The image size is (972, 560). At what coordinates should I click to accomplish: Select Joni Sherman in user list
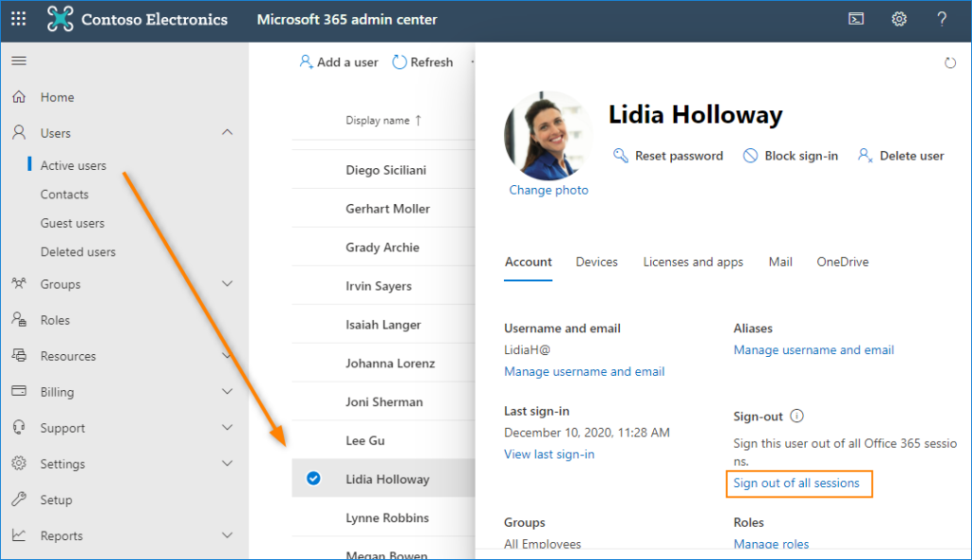coord(384,401)
